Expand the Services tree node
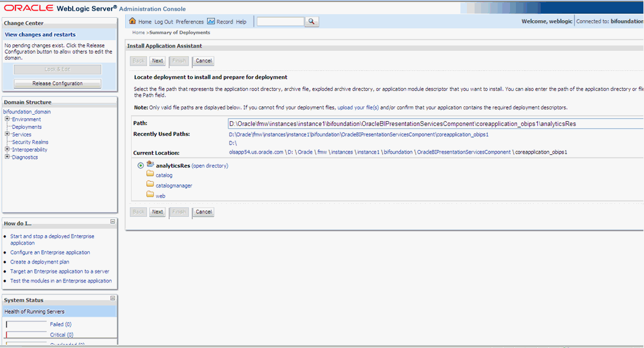 (x=7, y=134)
